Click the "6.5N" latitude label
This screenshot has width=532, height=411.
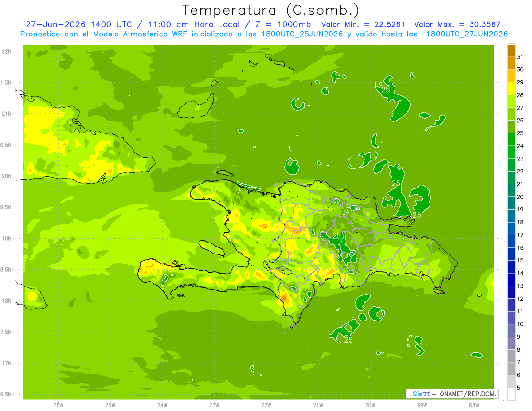7,395
